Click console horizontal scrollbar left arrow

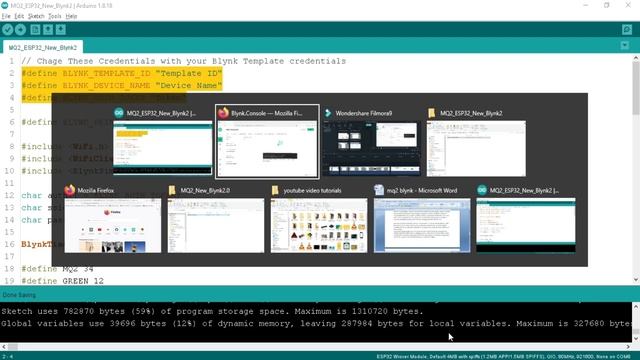point(4,347)
